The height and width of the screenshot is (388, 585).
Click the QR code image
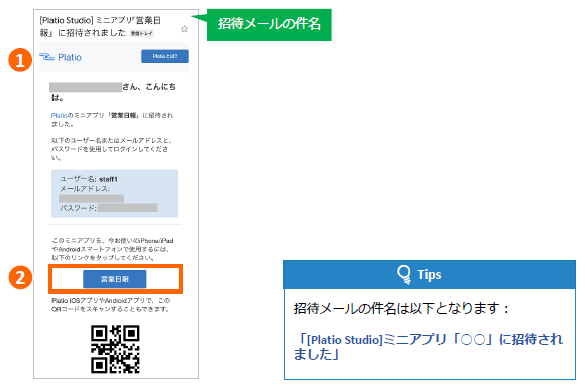(115, 349)
